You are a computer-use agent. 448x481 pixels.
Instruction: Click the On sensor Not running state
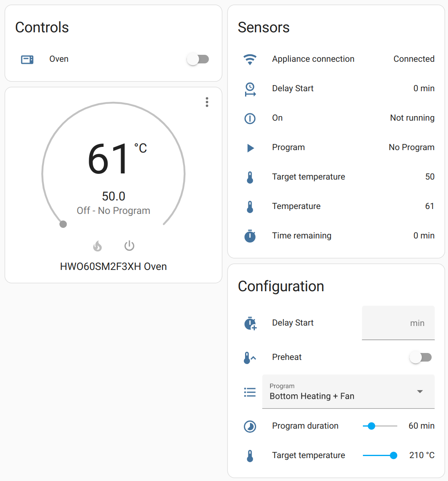pos(412,118)
